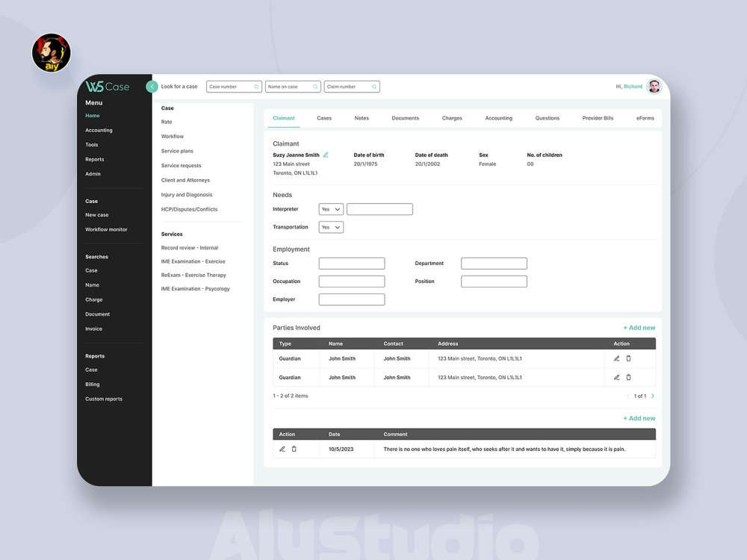Screen dimensions: 747x560
Task: Click the W5 Case logo
Action: pos(108,86)
